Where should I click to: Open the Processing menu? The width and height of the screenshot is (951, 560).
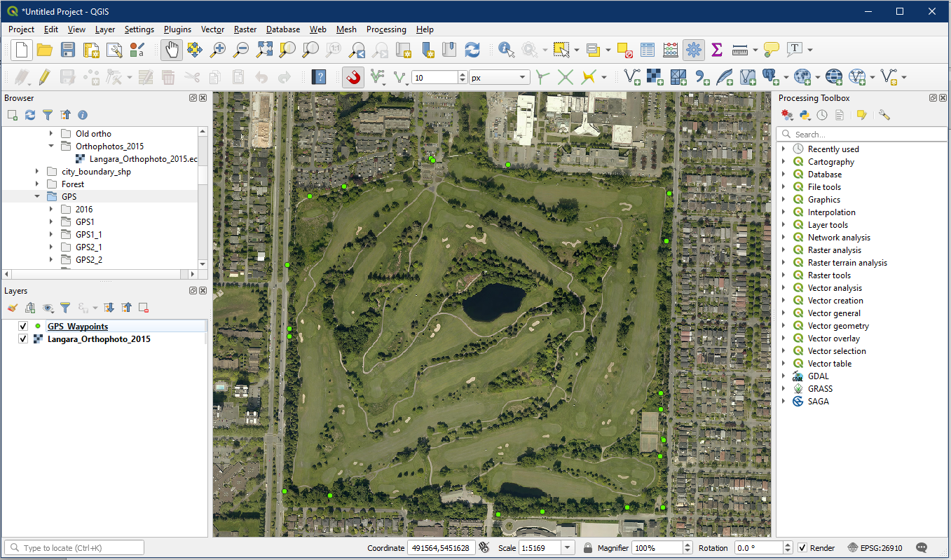(x=385, y=29)
